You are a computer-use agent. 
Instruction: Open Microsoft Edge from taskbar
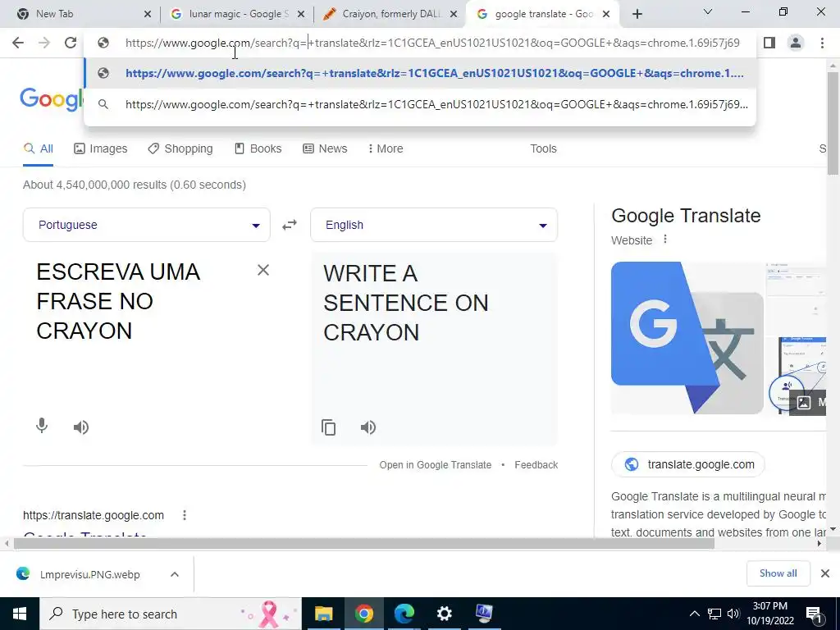click(x=404, y=614)
